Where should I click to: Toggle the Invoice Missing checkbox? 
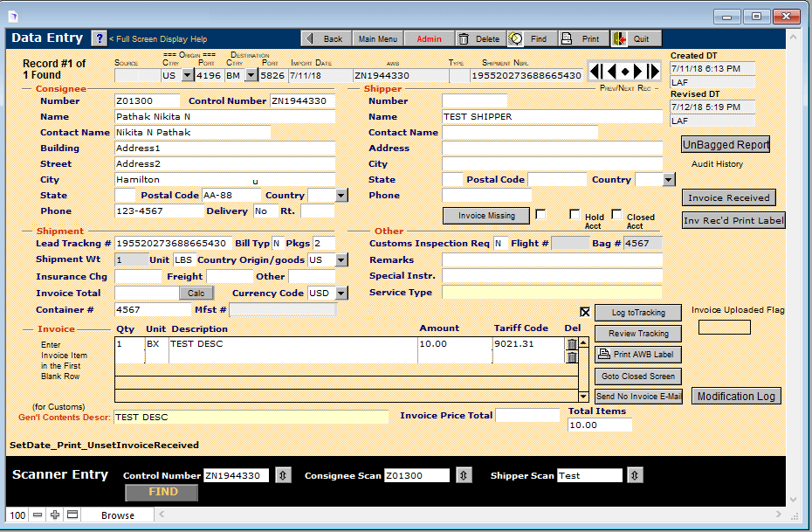540,215
